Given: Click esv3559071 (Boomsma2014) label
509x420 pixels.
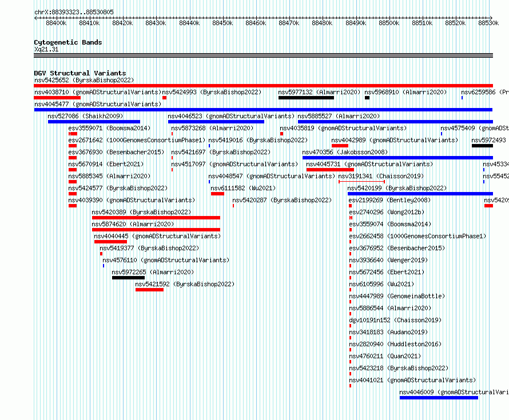Looking at the screenshot, I should 109,128.
